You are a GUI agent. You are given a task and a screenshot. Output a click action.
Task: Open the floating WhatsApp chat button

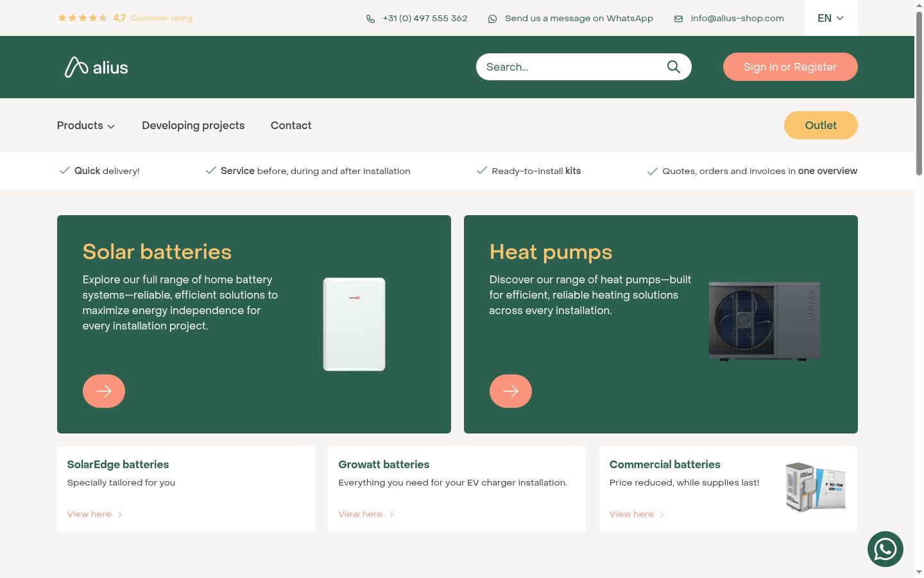coord(886,549)
